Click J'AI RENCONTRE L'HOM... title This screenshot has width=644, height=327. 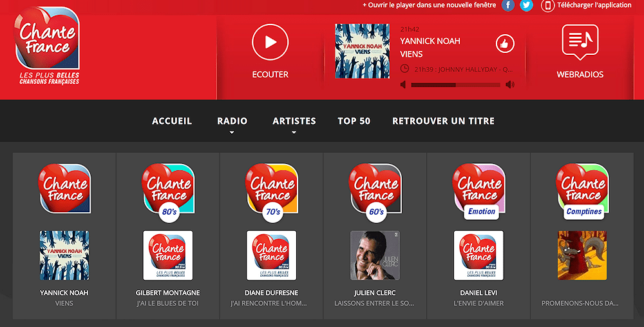point(269,303)
